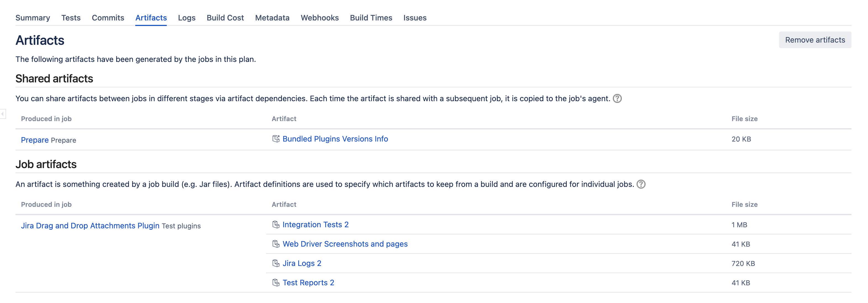Viewport: 868px width, 303px height.
Task: Click the 20 KB file size value
Action: coord(741,139)
